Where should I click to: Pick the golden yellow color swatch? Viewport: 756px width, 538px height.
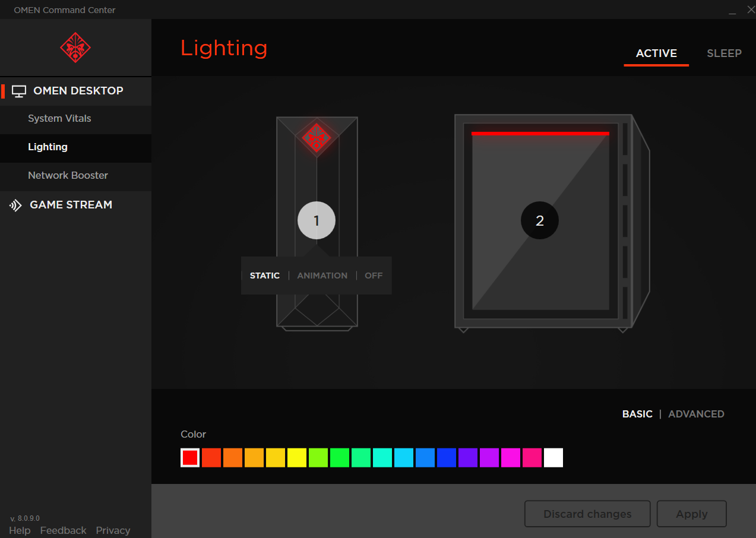[276, 458]
